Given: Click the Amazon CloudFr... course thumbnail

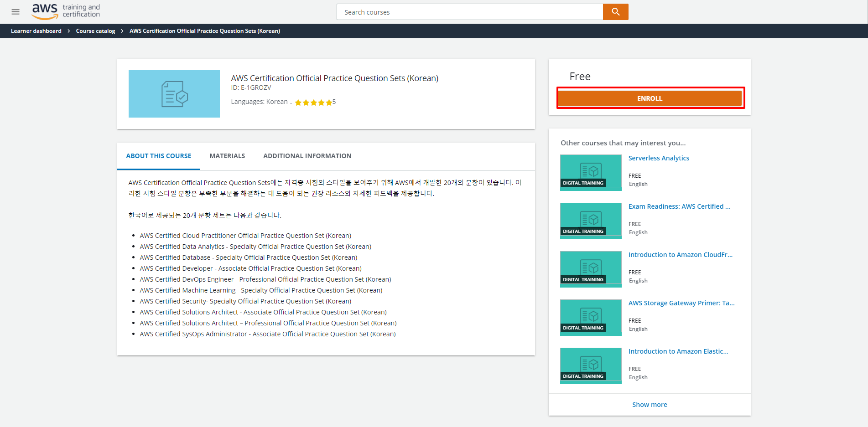Looking at the screenshot, I should click(x=591, y=269).
